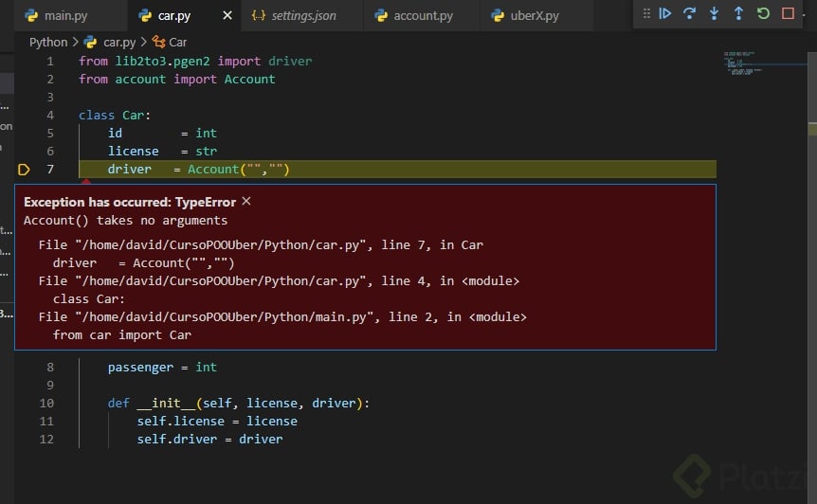This screenshot has height=504, width=817.
Task: Click the Python folder in breadcrumbs
Action: pyautogui.click(x=48, y=42)
